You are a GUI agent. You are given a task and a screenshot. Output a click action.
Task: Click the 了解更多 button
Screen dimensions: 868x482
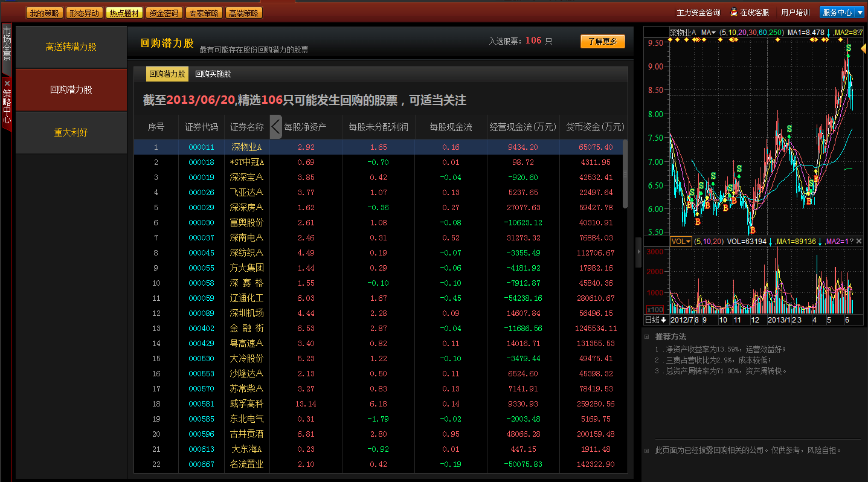(603, 41)
